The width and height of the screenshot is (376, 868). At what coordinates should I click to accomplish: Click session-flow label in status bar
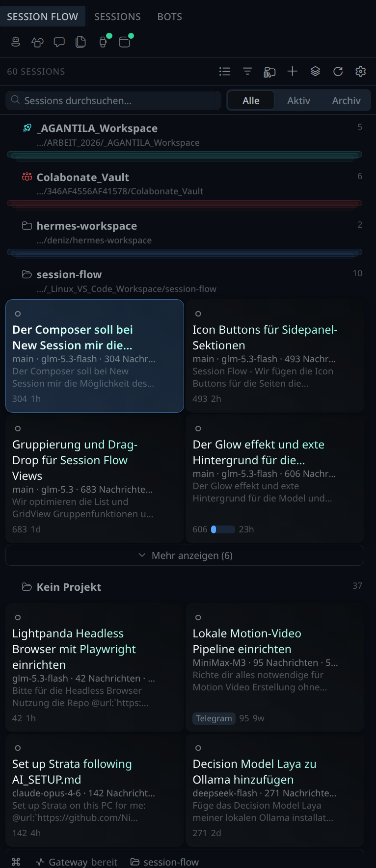point(171,862)
